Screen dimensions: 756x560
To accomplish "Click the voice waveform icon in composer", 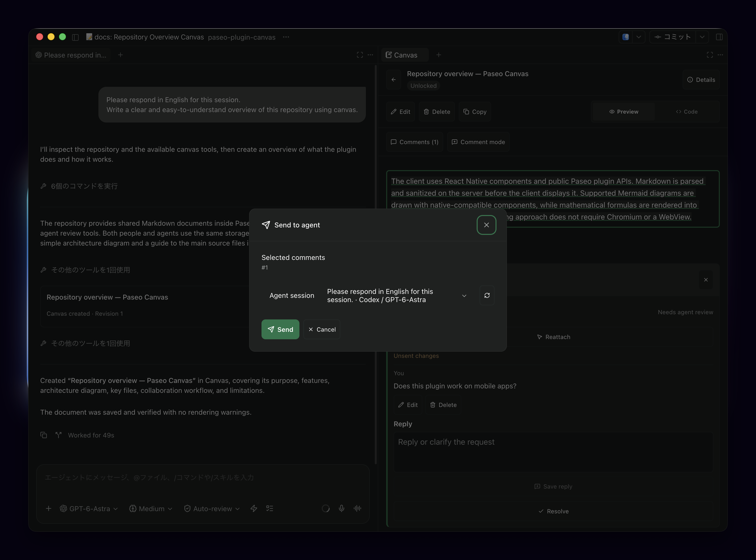I will (x=357, y=508).
